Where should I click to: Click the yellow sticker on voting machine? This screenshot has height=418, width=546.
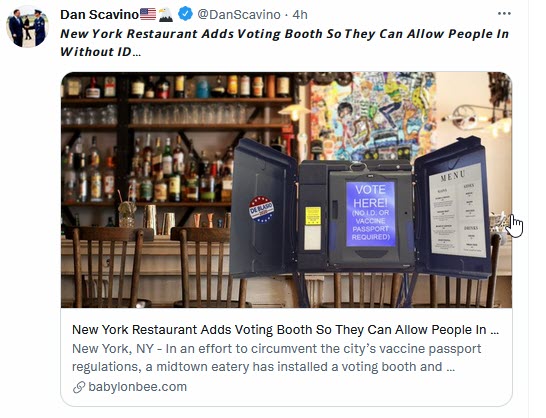(313, 216)
